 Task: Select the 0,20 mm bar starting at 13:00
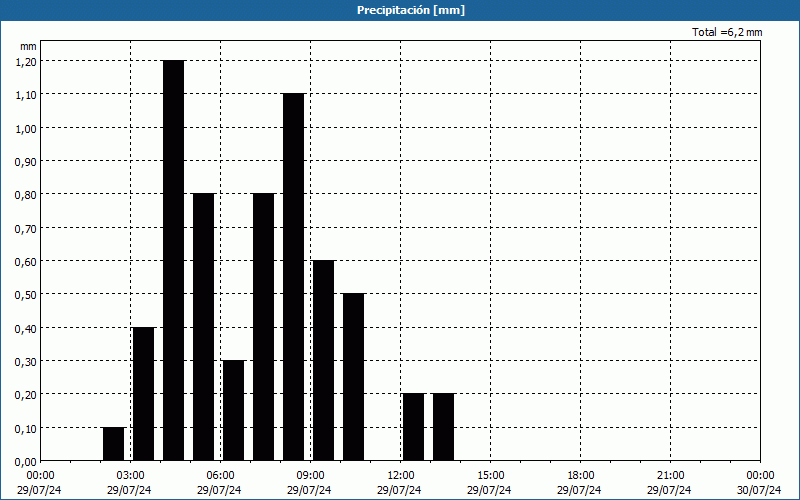pyautogui.click(x=444, y=427)
